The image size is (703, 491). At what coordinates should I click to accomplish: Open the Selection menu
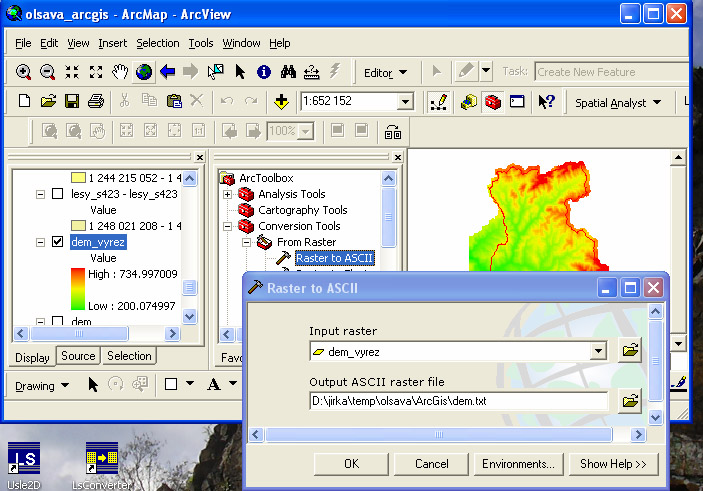click(157, 43)
